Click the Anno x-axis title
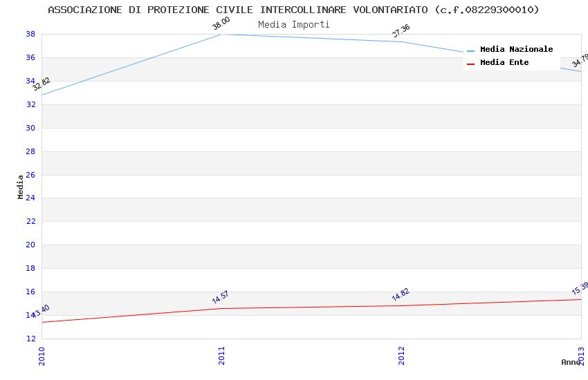This screenshot has height=380, width=588. (571, 362)
